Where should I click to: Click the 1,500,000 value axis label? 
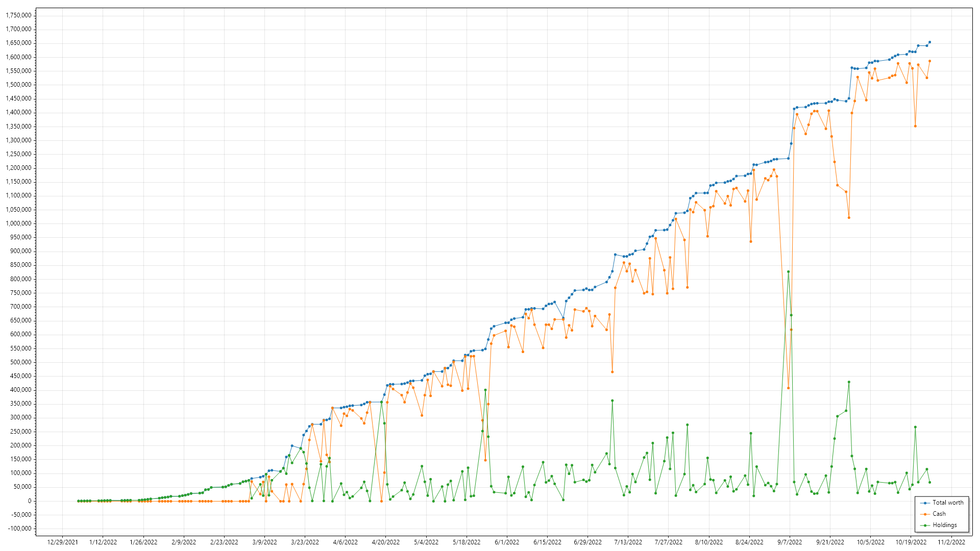pos(18,85)
